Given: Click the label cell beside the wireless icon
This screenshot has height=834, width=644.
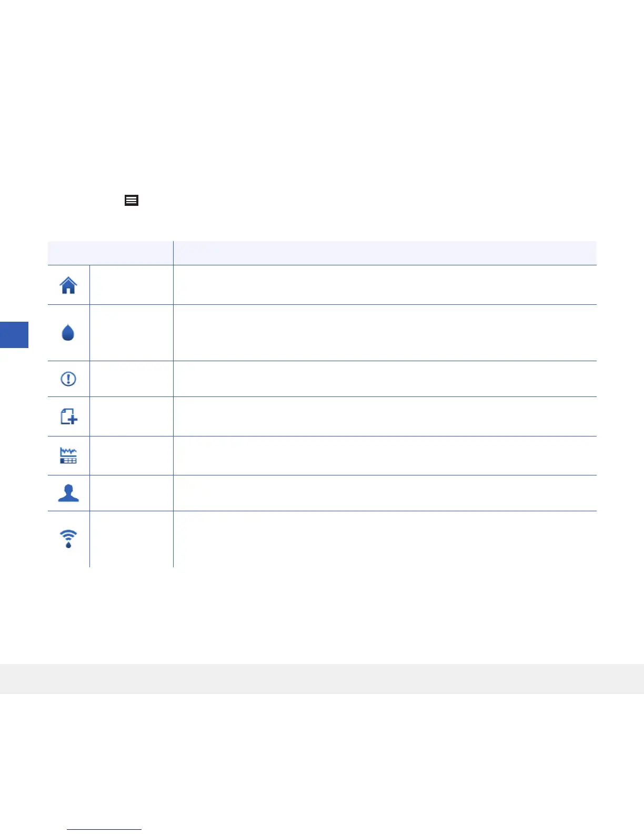Looking at the screenshot, I should [132, 539].
